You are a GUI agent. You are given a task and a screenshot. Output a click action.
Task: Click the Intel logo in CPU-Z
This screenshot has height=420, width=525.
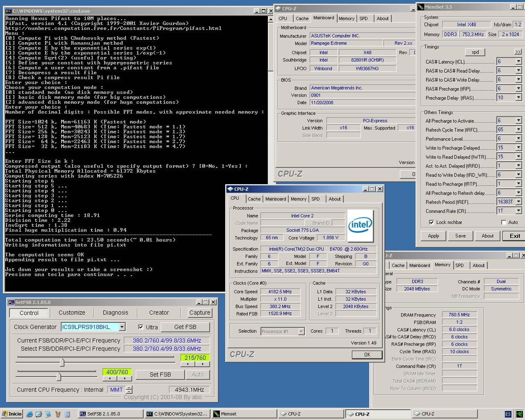(x=360, y=225)
